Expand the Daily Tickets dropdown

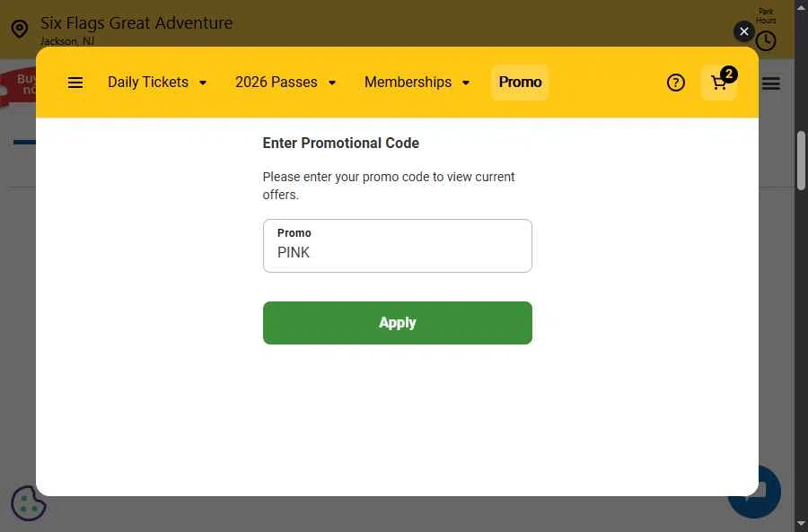[157, 83]
